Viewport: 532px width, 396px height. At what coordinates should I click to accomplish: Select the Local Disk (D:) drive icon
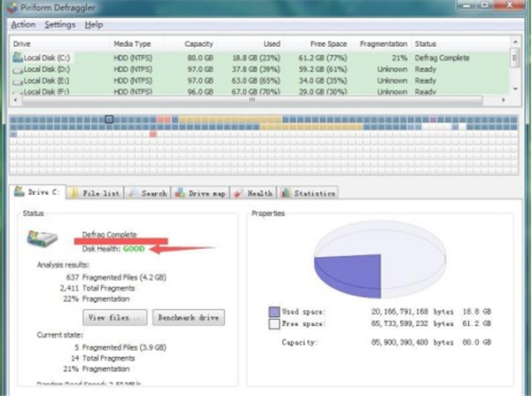point(18,67)
